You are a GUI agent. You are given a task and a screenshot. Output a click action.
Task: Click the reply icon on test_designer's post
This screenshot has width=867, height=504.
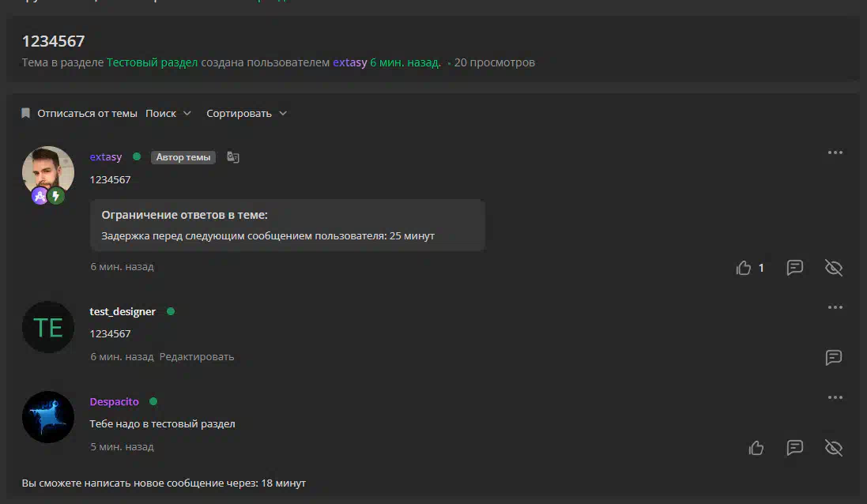[833, 357]
